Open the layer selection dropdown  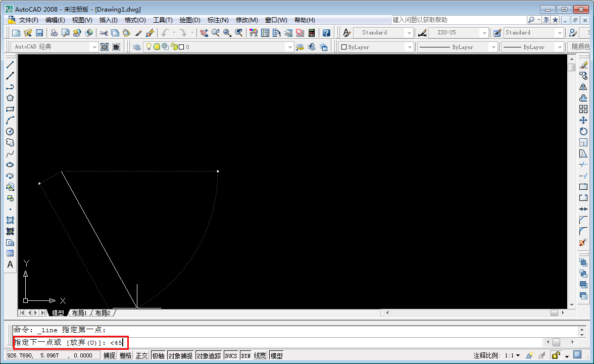point(290,46)
